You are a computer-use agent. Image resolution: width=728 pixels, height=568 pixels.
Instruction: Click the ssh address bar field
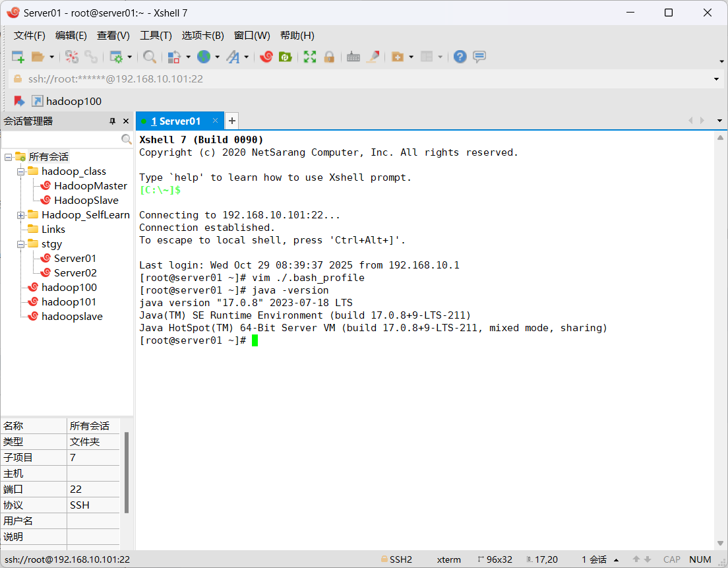[x=362, y=79]
